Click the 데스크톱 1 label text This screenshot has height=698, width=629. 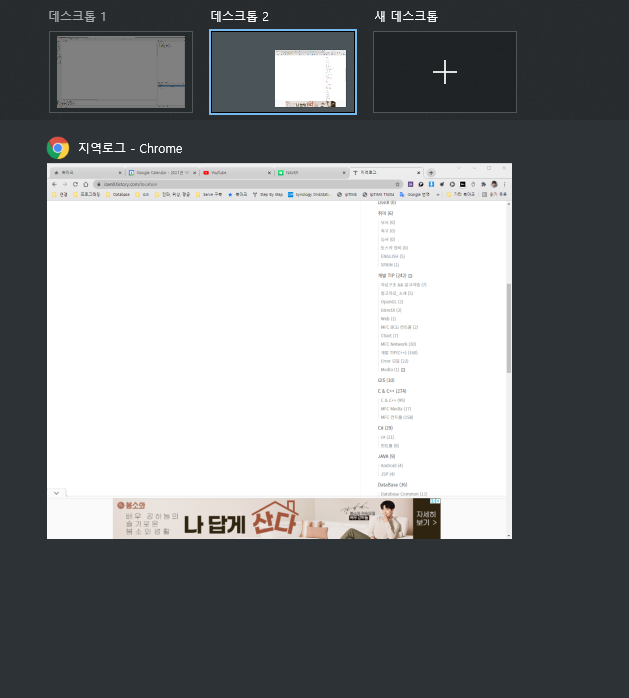(x=77, y=16)
